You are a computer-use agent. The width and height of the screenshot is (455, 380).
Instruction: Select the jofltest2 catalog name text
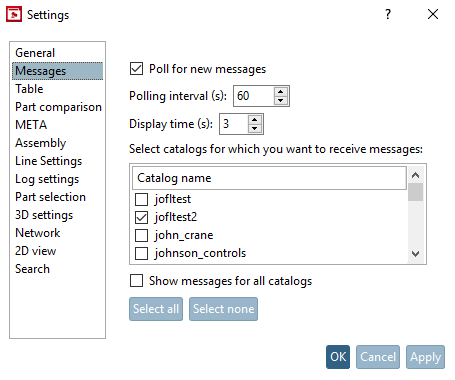pos(176,217)
